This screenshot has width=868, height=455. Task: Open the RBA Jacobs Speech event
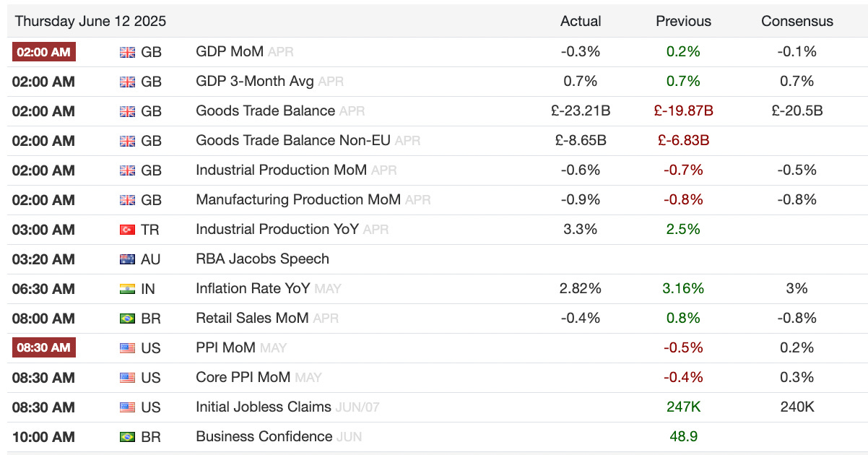tap(262, 259)
